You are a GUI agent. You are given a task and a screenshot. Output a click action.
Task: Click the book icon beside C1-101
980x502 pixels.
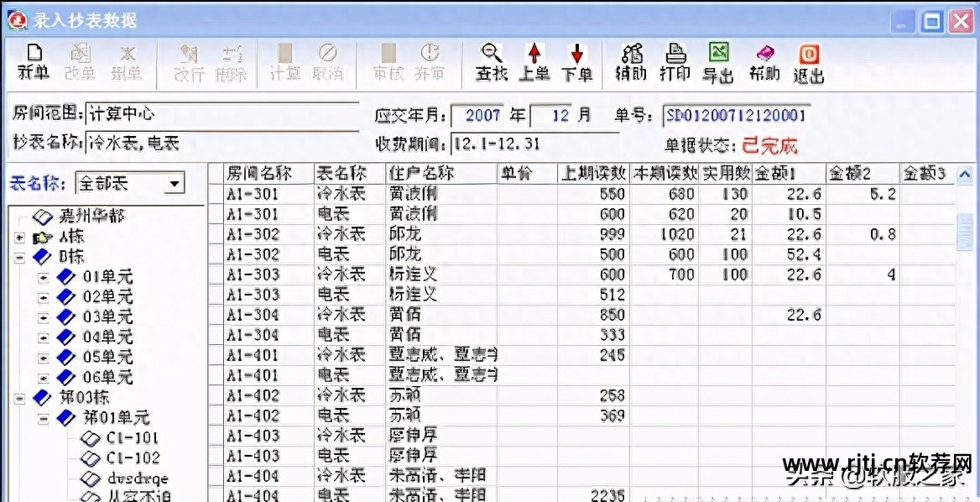[x=91, y=437]
